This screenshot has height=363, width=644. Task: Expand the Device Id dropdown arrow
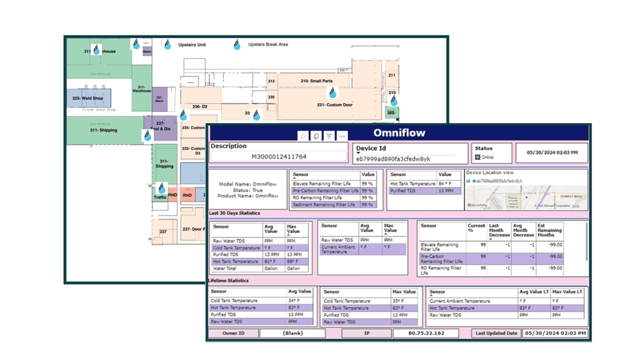(358, 153)
